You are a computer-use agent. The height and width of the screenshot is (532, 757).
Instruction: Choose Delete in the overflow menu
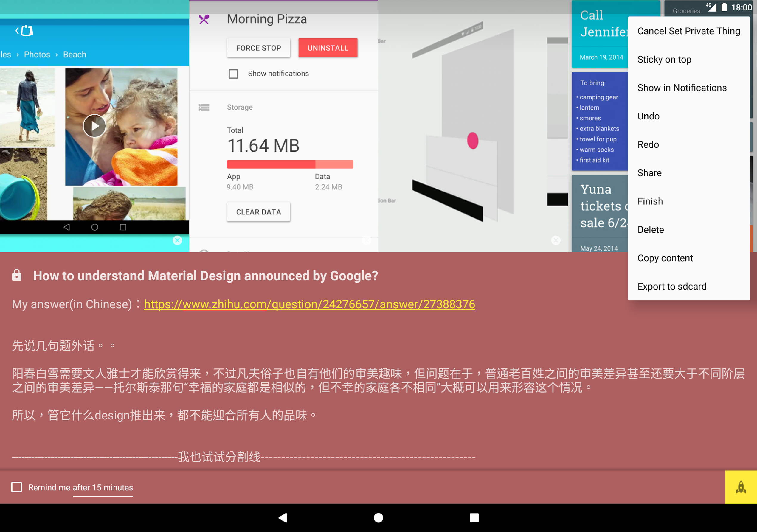pos(650,230)
